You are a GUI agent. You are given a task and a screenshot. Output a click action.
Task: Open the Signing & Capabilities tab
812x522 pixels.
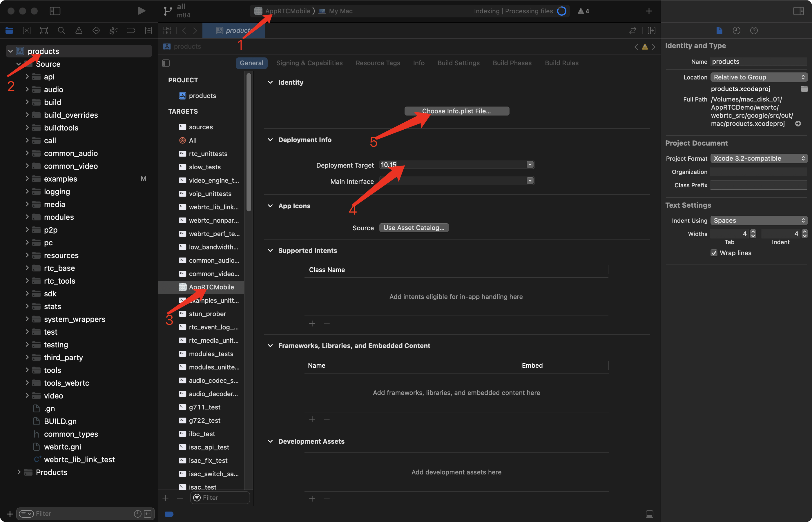point(309,63)
